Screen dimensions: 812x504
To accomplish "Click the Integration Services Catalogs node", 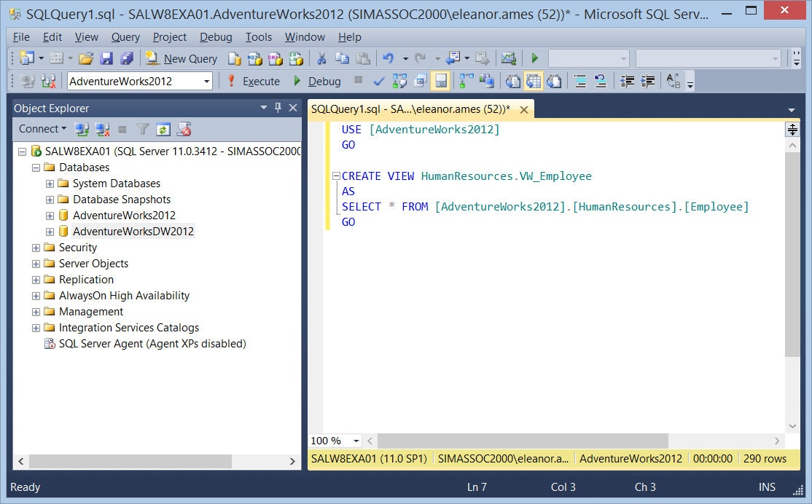I will [x=129, y=328].
